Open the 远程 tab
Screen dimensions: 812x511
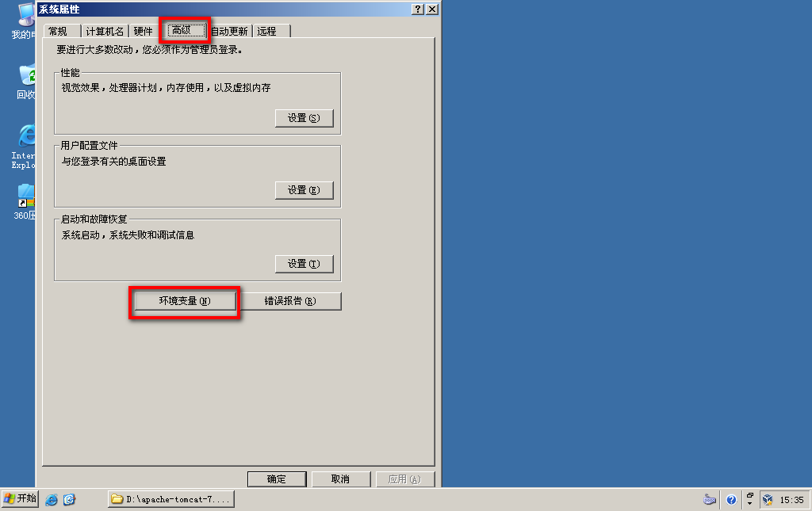point(267,32)
